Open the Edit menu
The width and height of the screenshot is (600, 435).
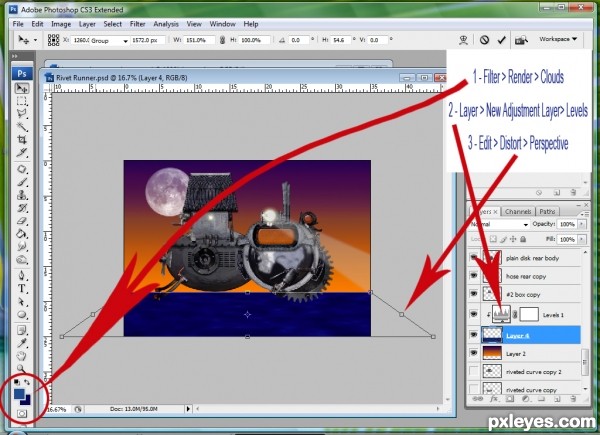tap(37, 24)
